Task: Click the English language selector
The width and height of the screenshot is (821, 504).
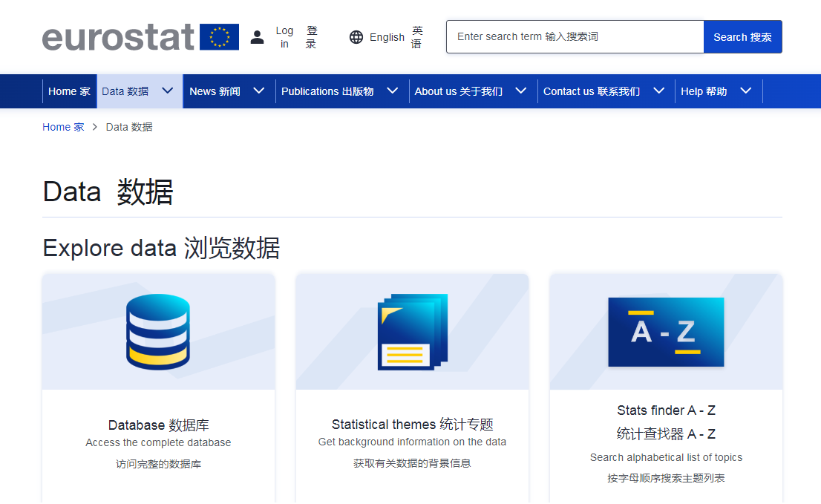Action: pyautogui.click(x=387, y=37)
